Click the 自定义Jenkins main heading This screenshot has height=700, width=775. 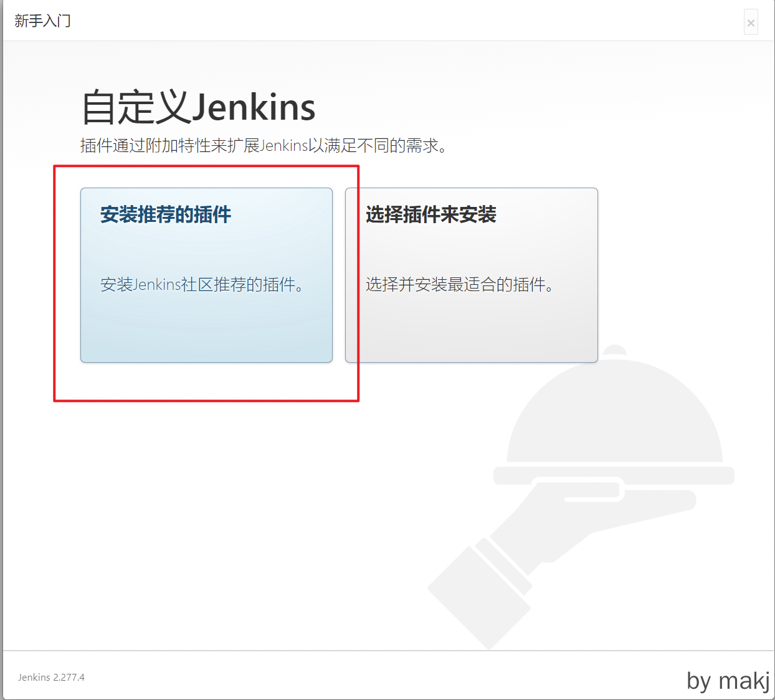[198, 107]
